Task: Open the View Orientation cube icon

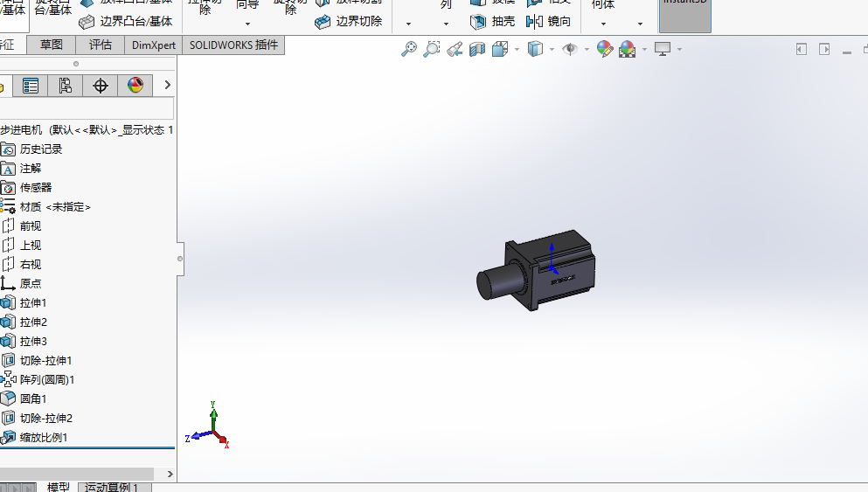Action: pyautogui.click(x=500, y=49)
